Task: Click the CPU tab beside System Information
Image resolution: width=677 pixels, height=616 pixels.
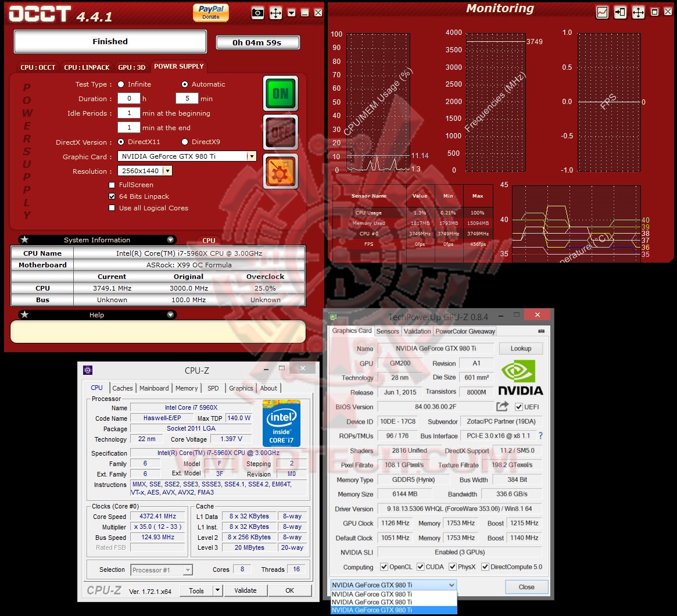Action: (209, 241)
